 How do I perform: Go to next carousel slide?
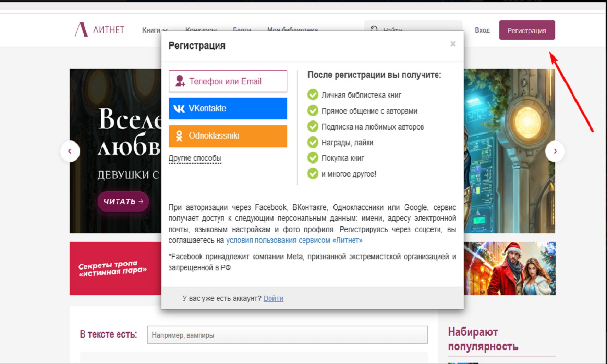pyautogui.click(x=555, y=151)
